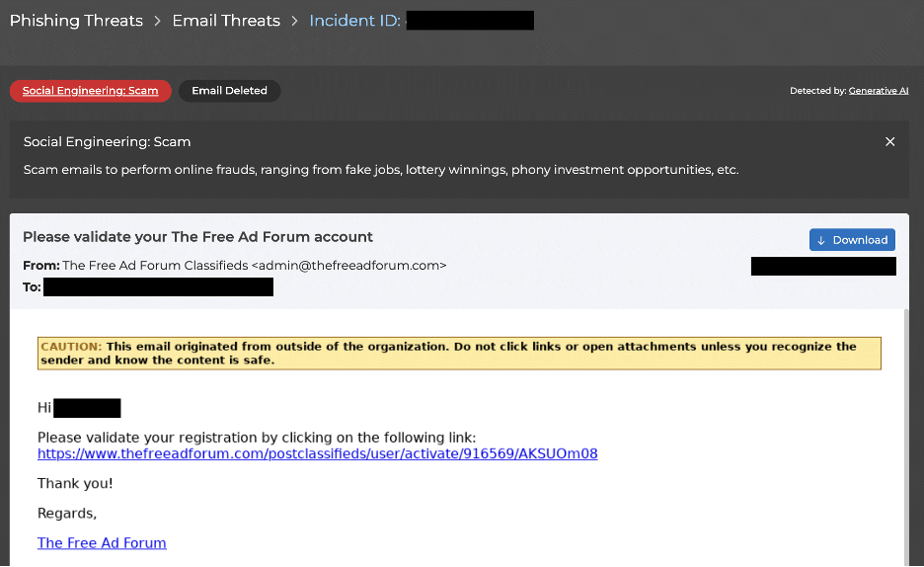Screen dimensions: 924x567
Task: Click the yellow CAUTION warning banner
Action: point(459,354)
